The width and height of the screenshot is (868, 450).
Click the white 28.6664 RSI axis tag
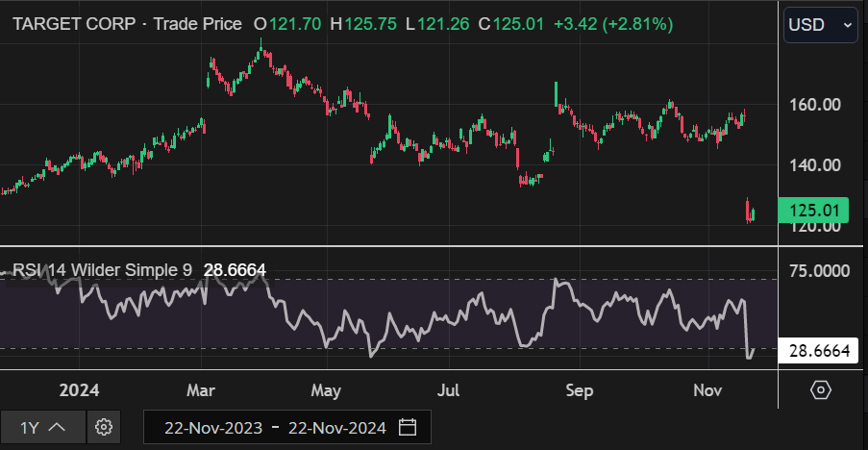(818, 350)
